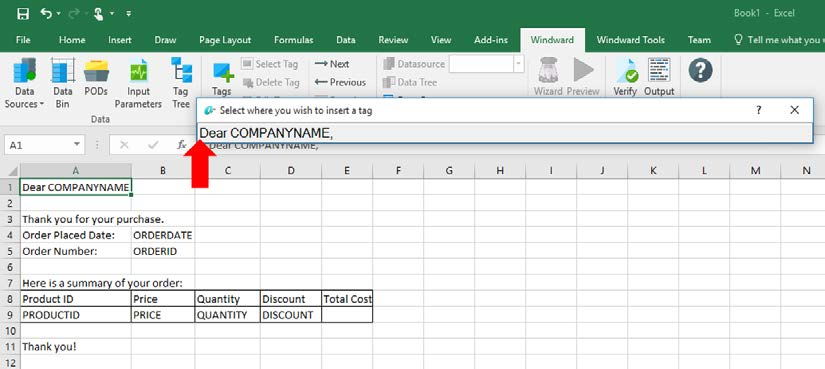This screenshot has height=369, width=825.
Task: Select the DISCOUNT cell in row 9
Action: point(291,315)
